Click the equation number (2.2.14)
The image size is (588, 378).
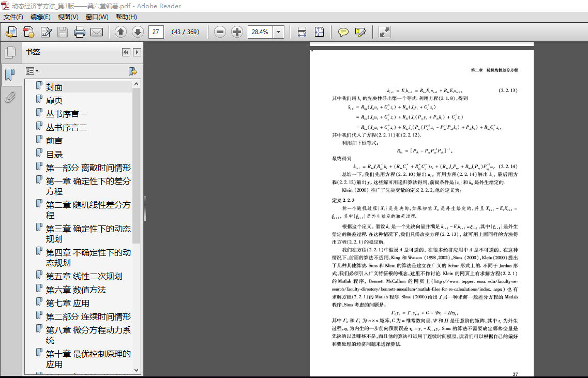click(508, 166)
